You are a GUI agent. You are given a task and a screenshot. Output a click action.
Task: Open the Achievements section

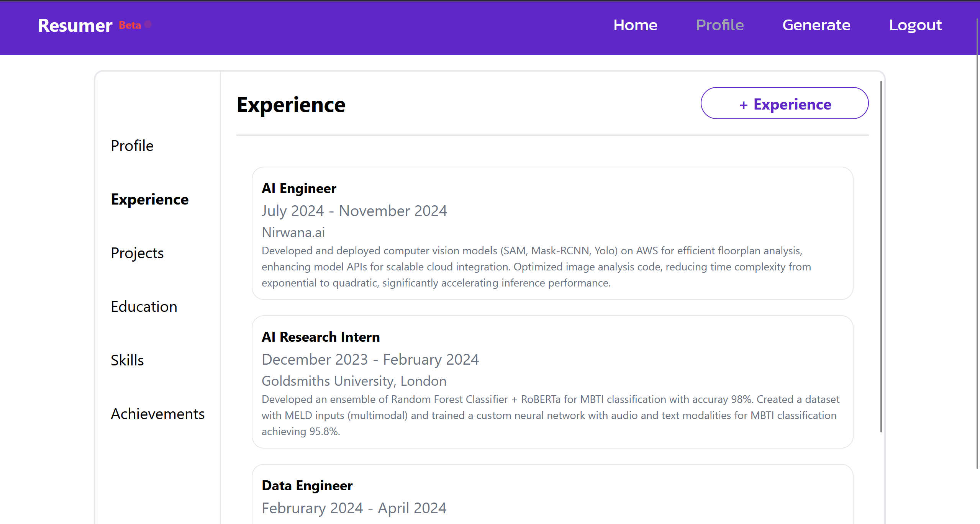[158, 414]
